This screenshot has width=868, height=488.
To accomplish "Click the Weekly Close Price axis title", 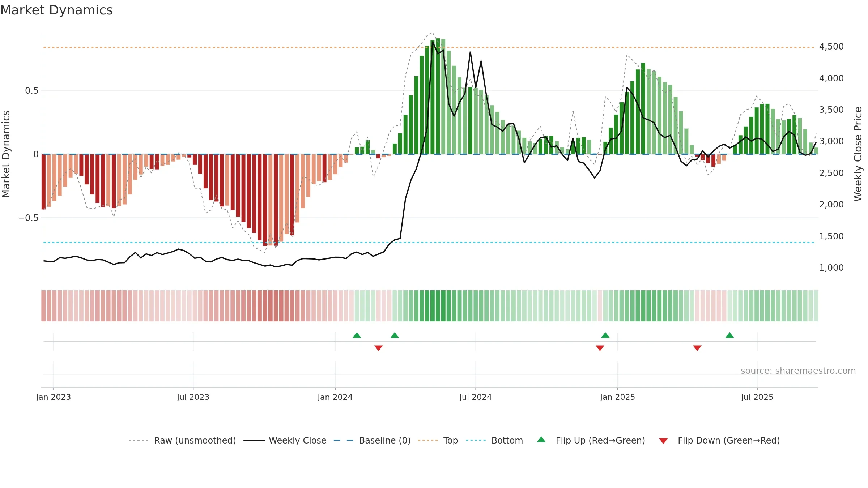I will (858, 154).
